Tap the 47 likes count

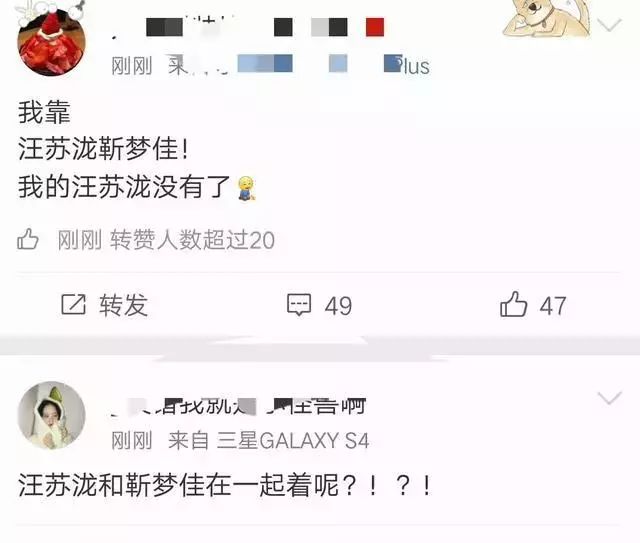tap(553, 306)
